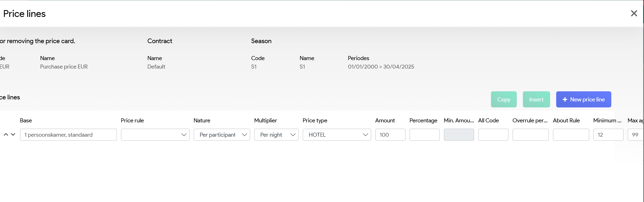Click the Base field 1 persoonskamer, standaard

click(68, 135)
